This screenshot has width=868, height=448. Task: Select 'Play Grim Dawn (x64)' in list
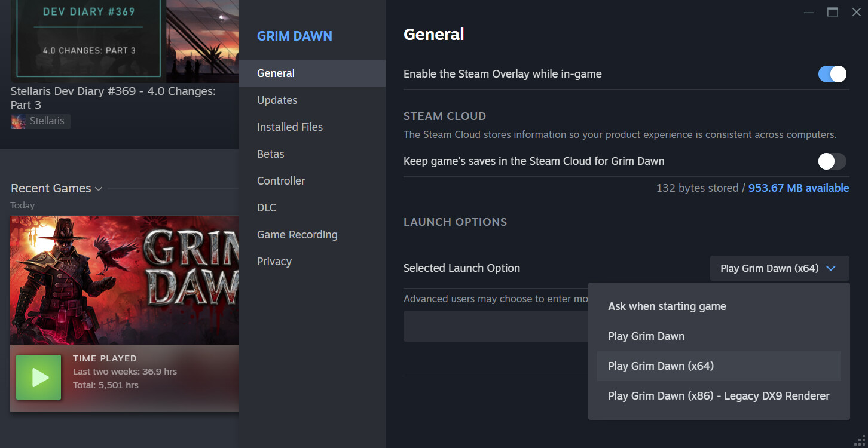pyautogui.click(x=661, y=366)
